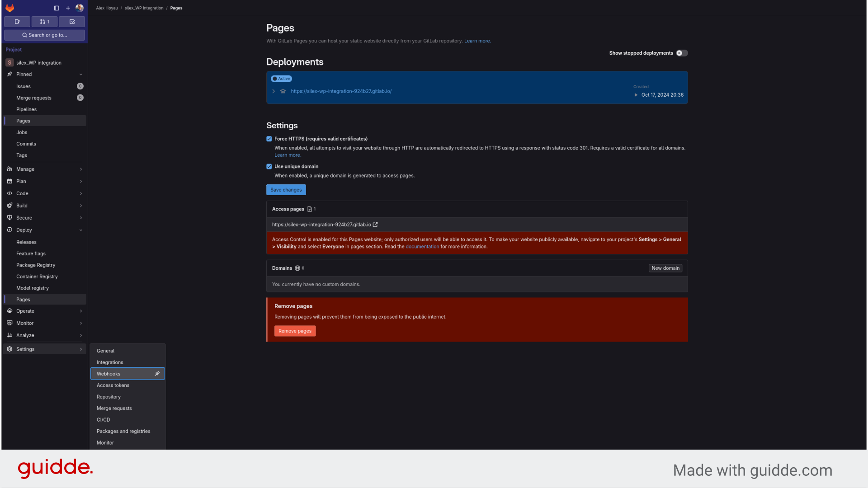Image resolution: width=868 pixels, height=488 pixels.
Task: Click the Code brackets icon
Action: [x=9, y=193]
